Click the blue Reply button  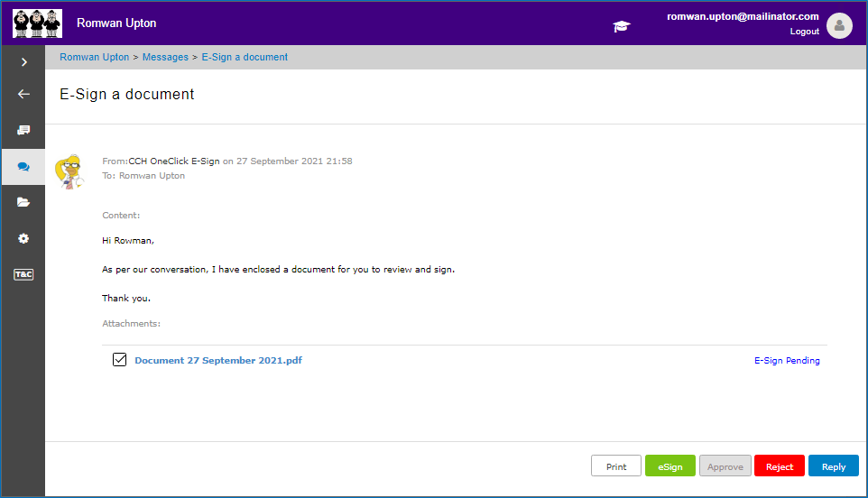coord(833,466)
